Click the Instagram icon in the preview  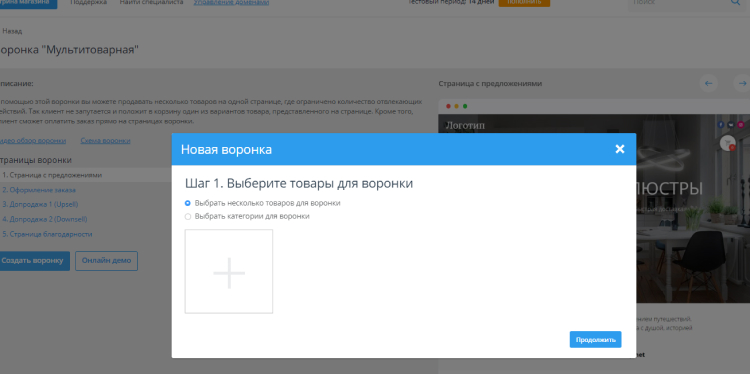[x=740, y=125]
